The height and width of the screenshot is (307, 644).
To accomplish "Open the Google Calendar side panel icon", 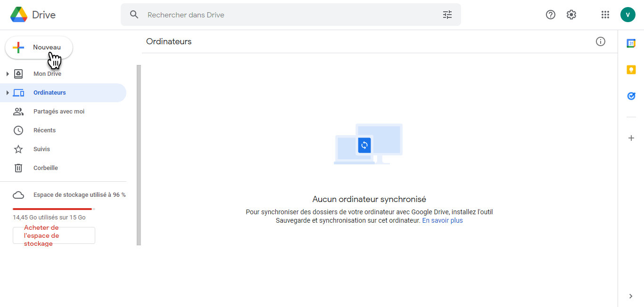I will tap(631, 43).
